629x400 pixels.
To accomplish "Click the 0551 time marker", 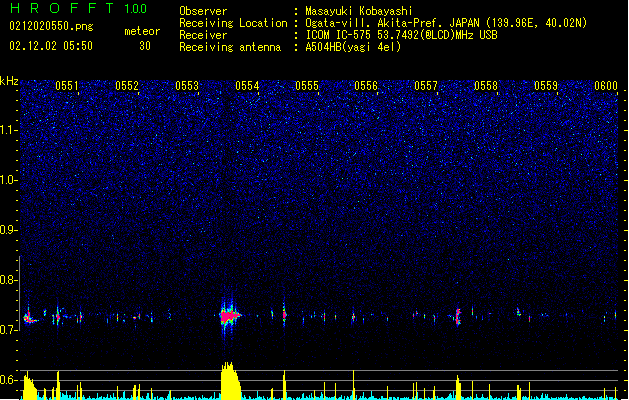I will point(67,86).
